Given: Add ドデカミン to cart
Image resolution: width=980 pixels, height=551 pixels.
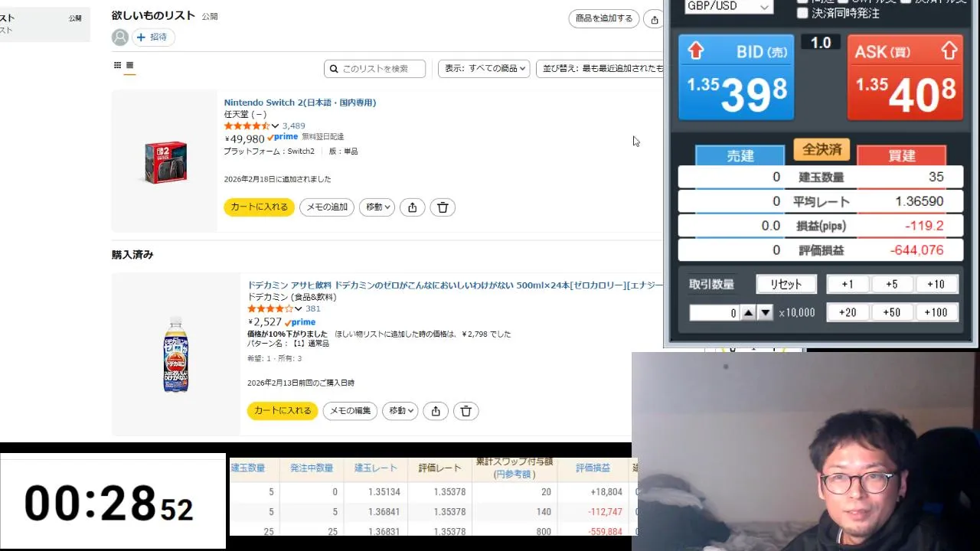Looking at the screenshot, I should [x=283, y=411].
